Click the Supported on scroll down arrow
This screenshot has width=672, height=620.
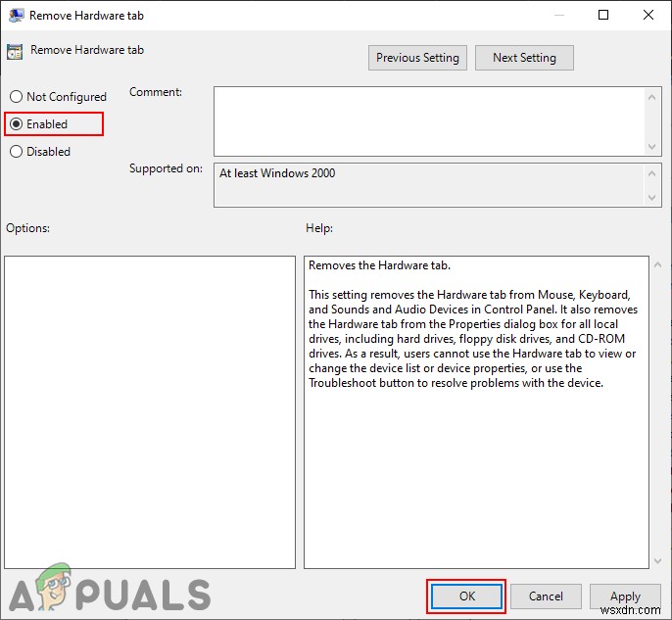point(651,198)
